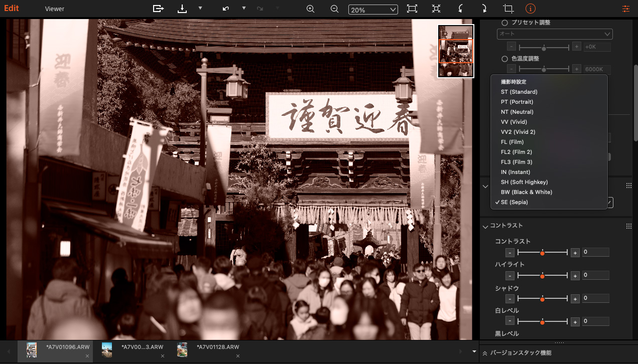638x364 pixels.
Task: Open the A7V01128.ARW thumbnail
Action: pyautogui.click(x=182, y=349)
